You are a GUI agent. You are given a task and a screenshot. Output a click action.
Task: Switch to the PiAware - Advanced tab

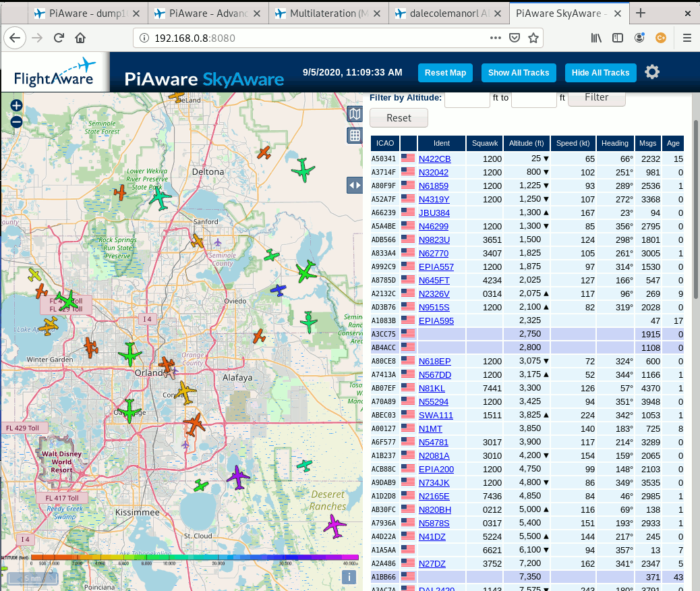coord(208,13)
